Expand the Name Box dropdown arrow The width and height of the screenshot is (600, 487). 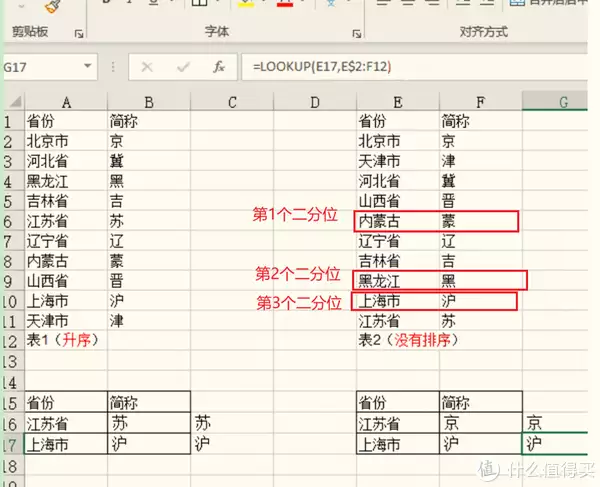coord(88,66)
